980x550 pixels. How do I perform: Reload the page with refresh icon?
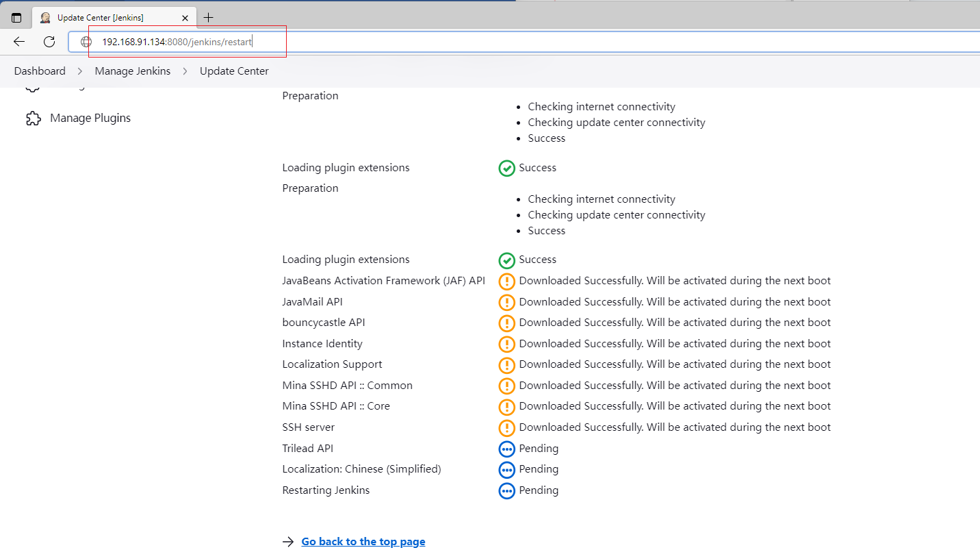(x=49, y=42)
